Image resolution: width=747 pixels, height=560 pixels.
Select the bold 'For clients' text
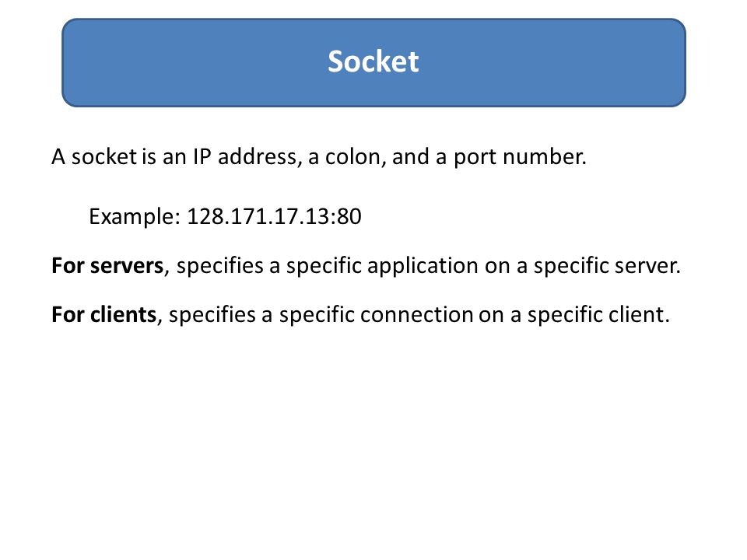pos(103,315)
